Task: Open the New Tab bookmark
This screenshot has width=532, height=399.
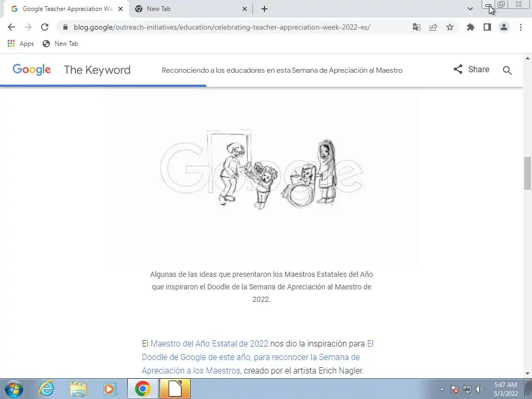Action: (60, 44)
